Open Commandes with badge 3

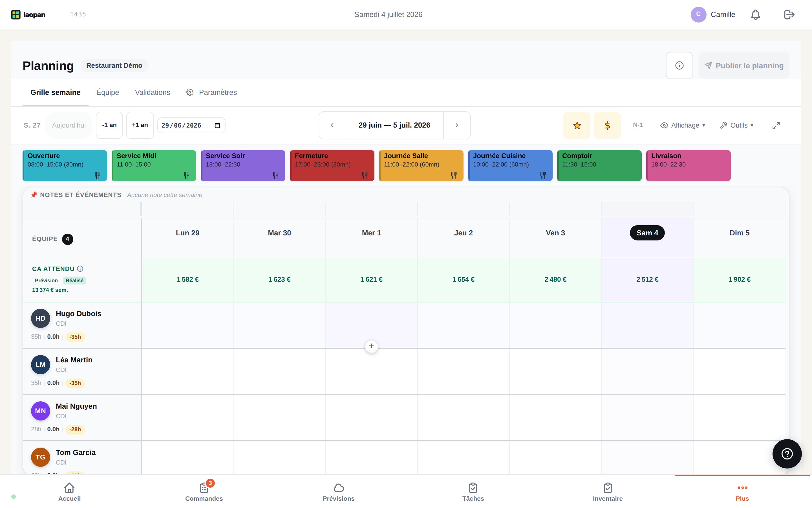click(x=204, y=492)
